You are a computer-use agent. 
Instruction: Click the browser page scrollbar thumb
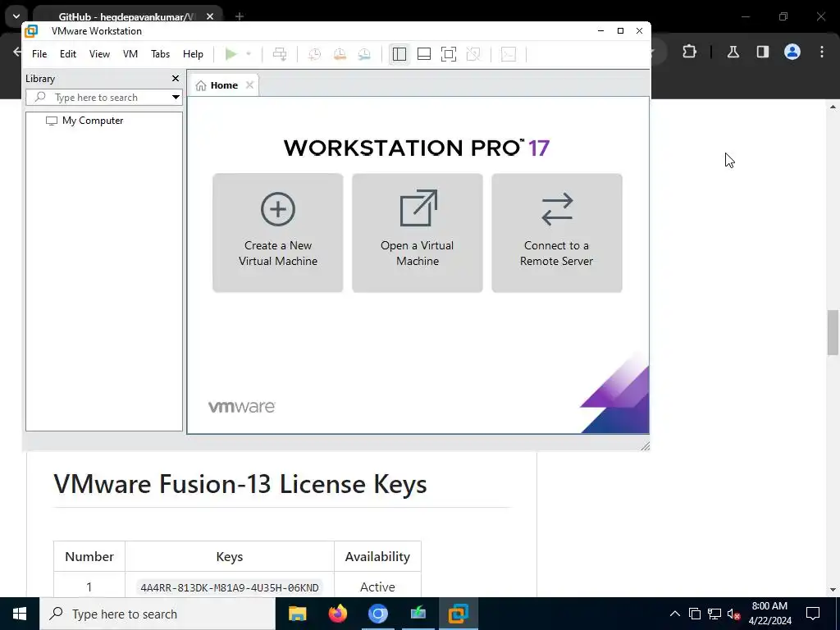point(833,332)
